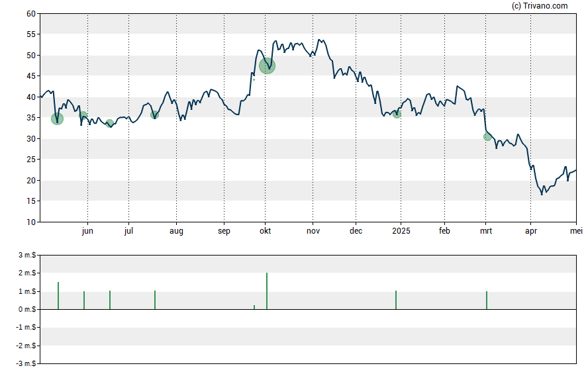Click the '0 m.$' volume axis label

point(27,310)
